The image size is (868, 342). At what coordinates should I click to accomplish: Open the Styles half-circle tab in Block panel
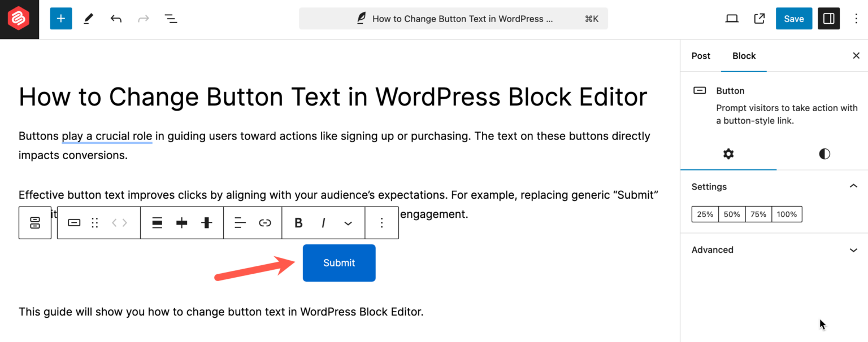824,154
